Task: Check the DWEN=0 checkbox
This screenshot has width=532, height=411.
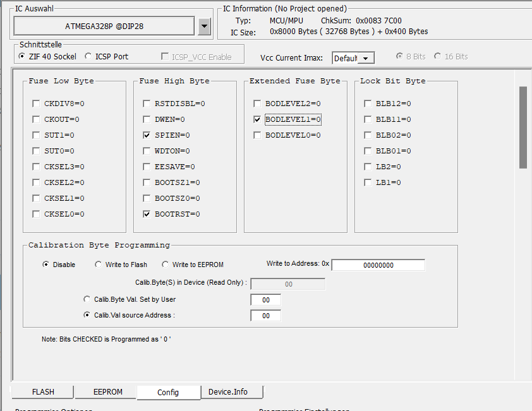Action: pyautogui.click(x=147, y=119)
